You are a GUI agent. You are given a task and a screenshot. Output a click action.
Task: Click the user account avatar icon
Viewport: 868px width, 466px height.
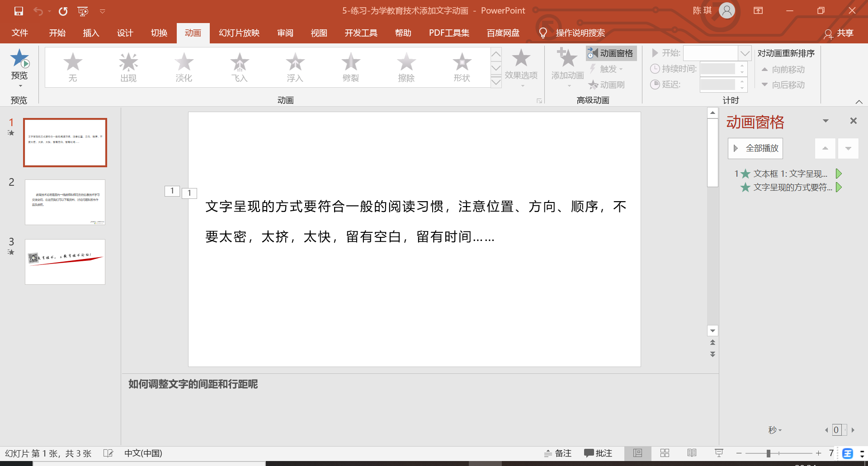pyautogui.click(x=726, y=10)
